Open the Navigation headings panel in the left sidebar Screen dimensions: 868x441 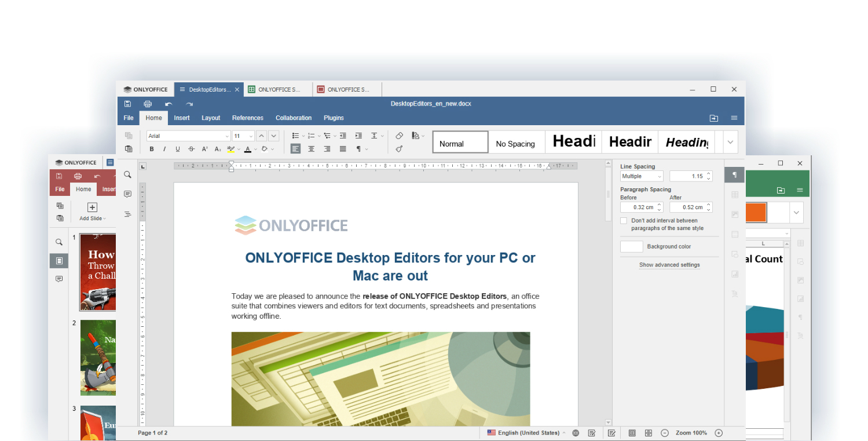[x=128, y=214]
